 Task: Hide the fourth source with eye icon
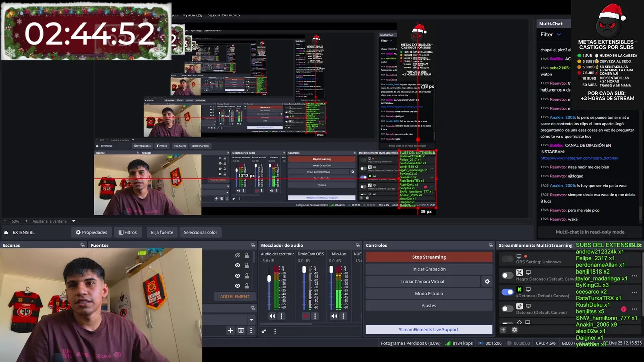coord(238,286)
